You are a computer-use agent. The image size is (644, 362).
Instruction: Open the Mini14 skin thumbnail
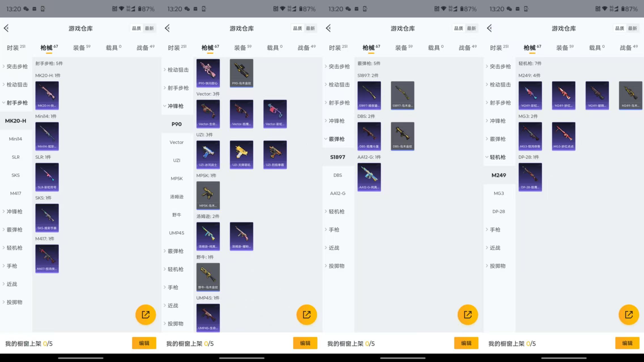tap(47, 136)
